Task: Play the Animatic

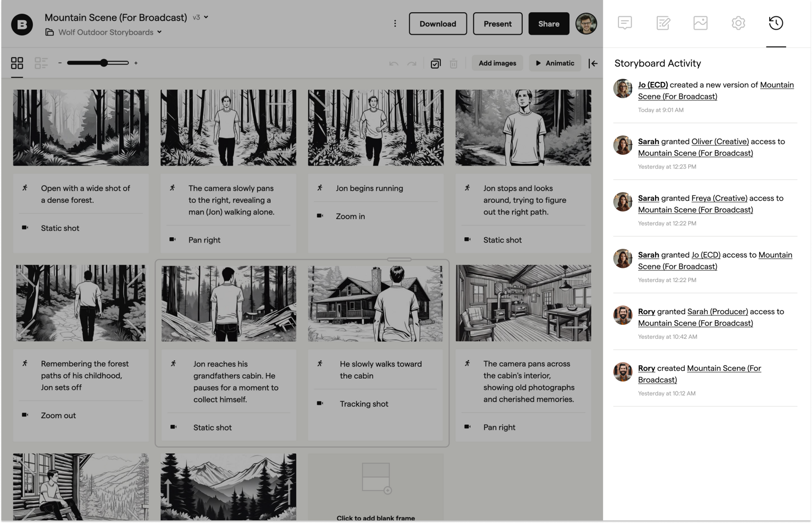Action: [555, 63]
